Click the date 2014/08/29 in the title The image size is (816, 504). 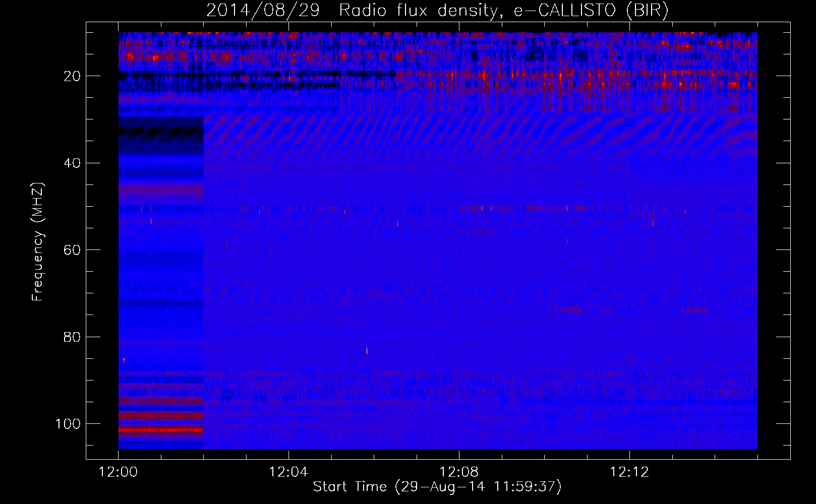(263, 10)
